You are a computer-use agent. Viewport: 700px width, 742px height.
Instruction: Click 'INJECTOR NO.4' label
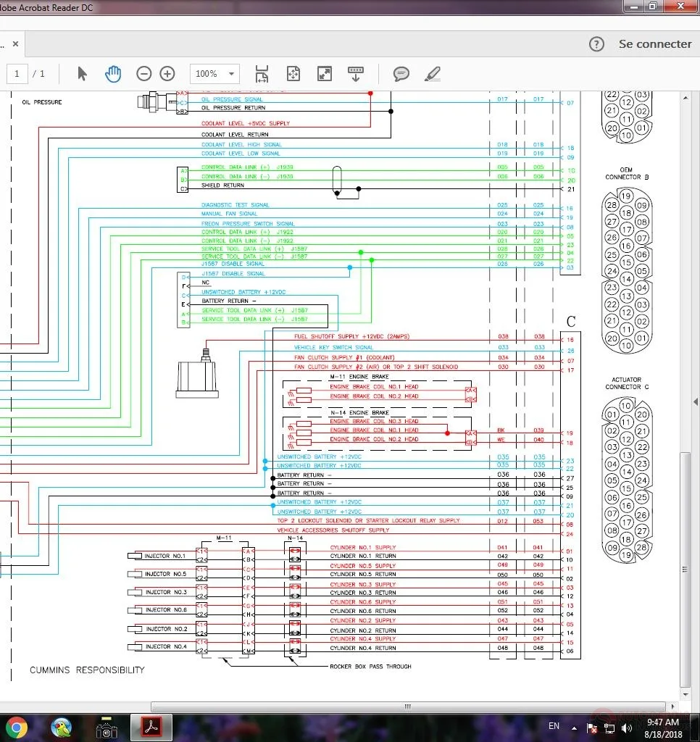tap(166, 646)
